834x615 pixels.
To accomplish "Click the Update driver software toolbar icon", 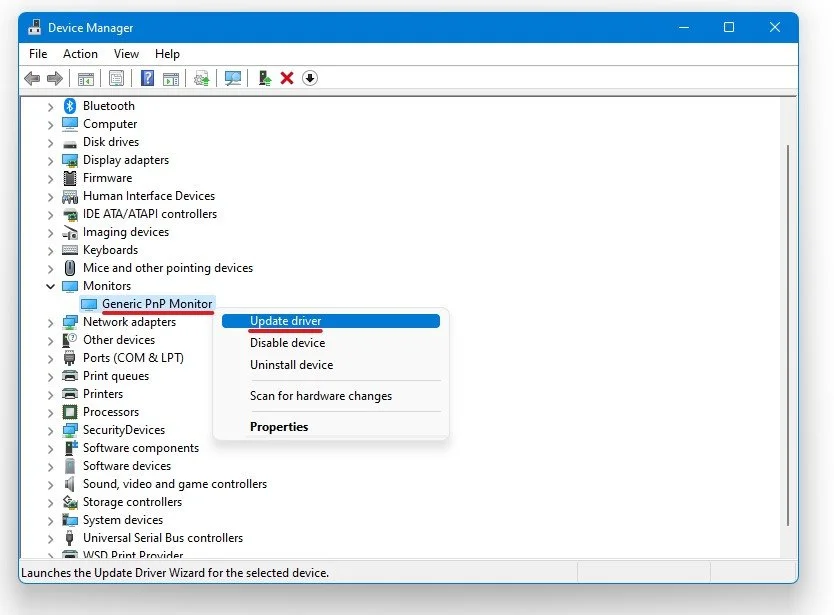I will point(202,79).
